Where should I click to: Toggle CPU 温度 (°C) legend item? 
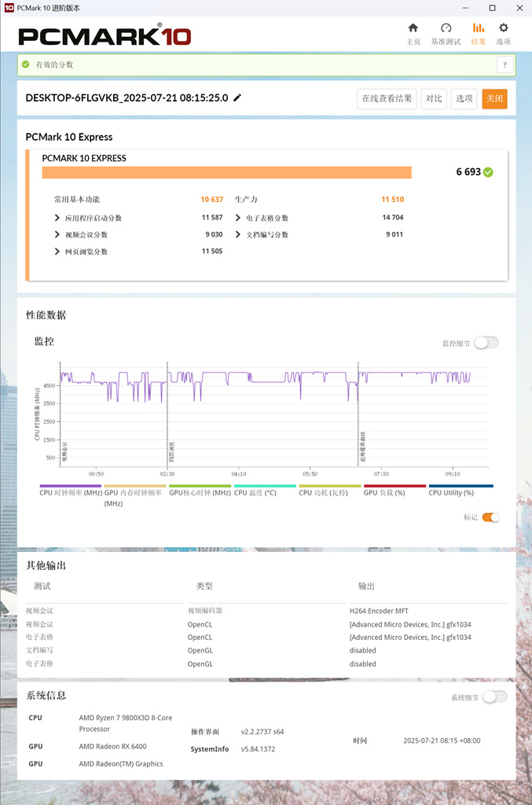coord(265,491)
